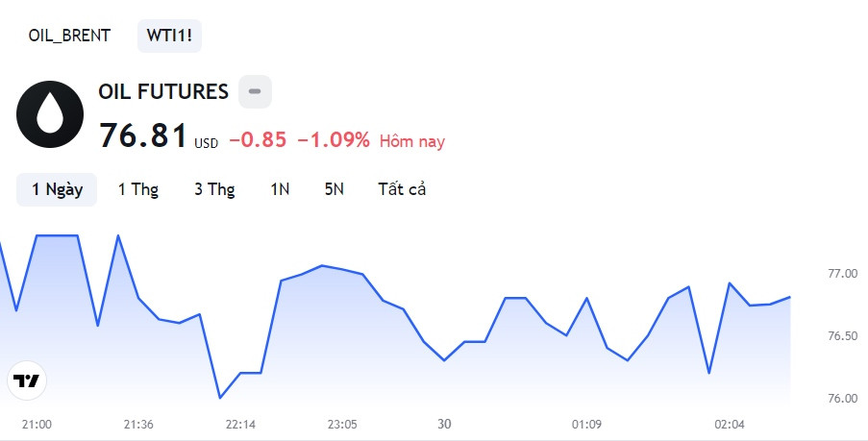Image resolution: width=868 pixels, height=441 pixels.
Task: Open the TradingView logo badge
Action: (27, 380)
